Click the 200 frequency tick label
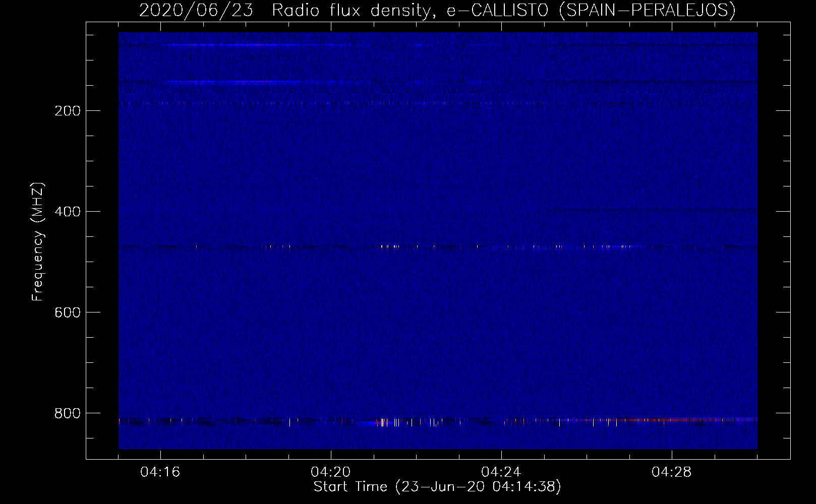This screenshot has height=504, width=816. click(x=68, y=111)
